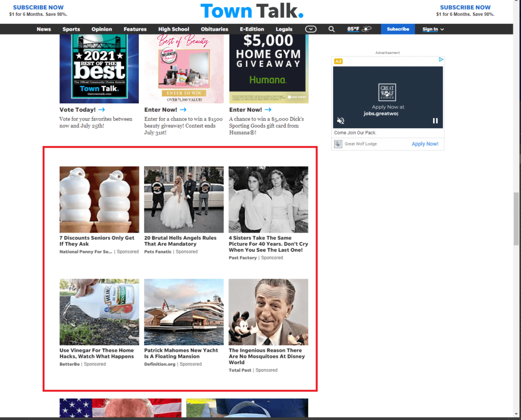
Task: Open the weather icon beside 85°F
Action: [367, 29]
